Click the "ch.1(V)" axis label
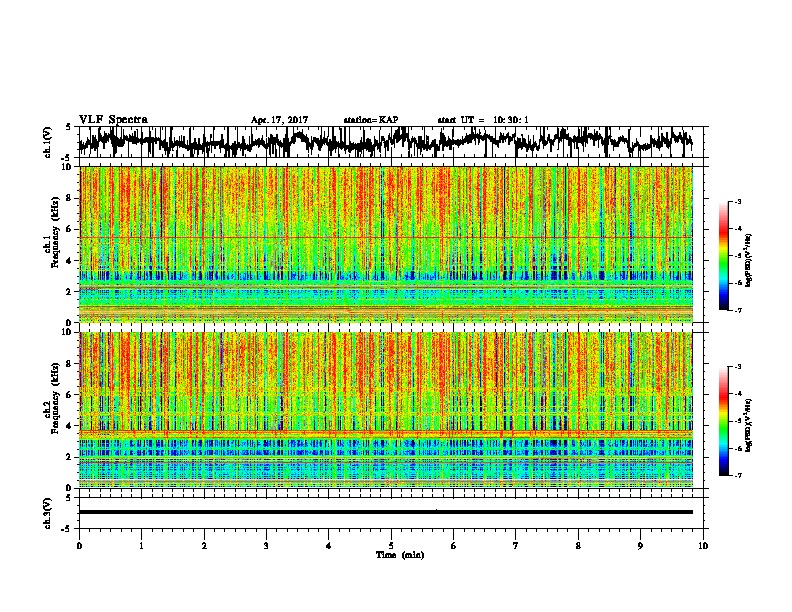Viewport: 792px width, 612px height. point(48,142)
